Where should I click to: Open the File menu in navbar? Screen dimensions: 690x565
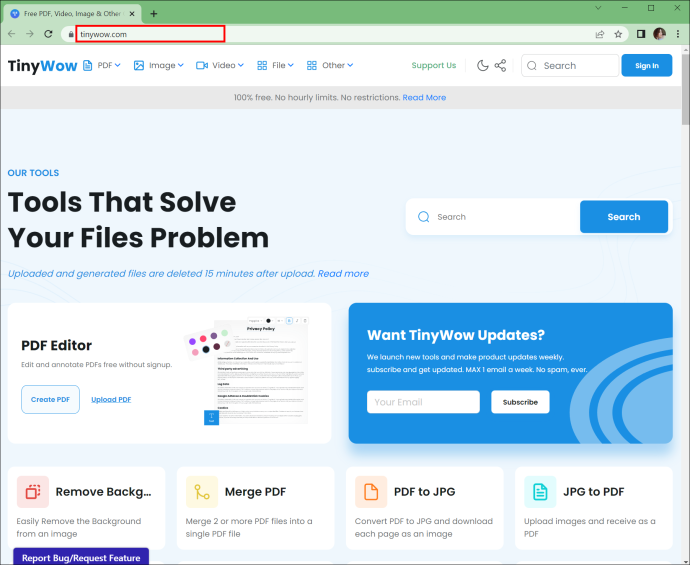[x=275, y=66]
